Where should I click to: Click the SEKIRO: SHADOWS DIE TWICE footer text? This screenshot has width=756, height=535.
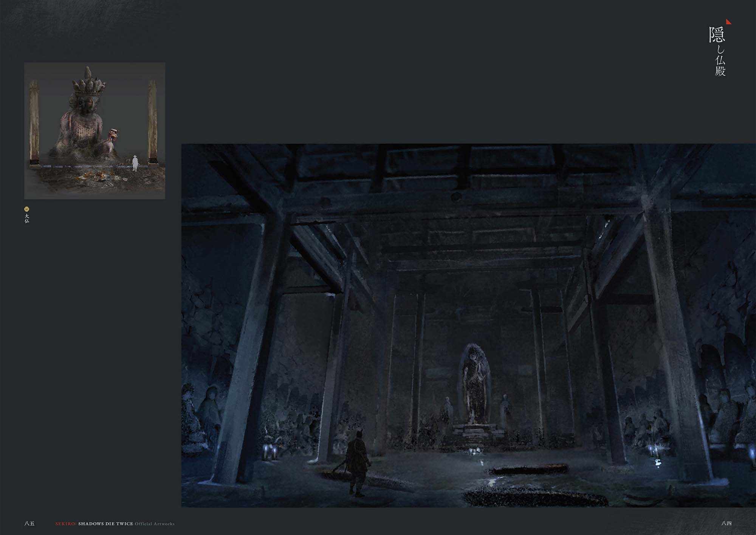[94, 524]
